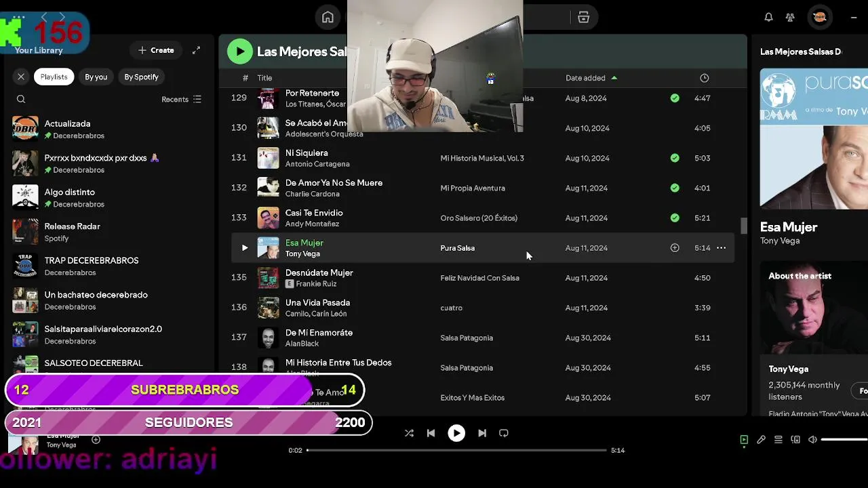The height and width of the screenshot is (488, 868).
Task: Open the Feliz Navidad Con Salsa album link
Action: [x=479, y=278]
